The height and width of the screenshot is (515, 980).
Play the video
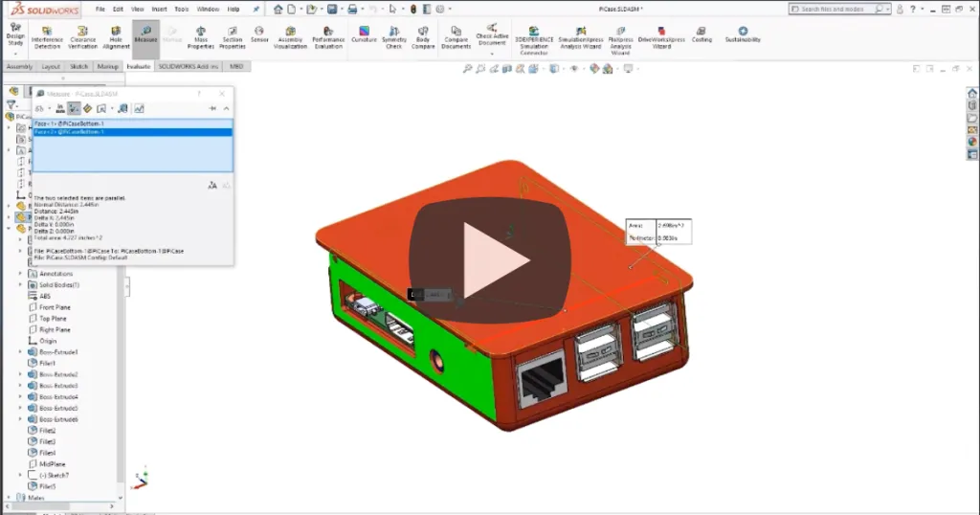point(490,260)
